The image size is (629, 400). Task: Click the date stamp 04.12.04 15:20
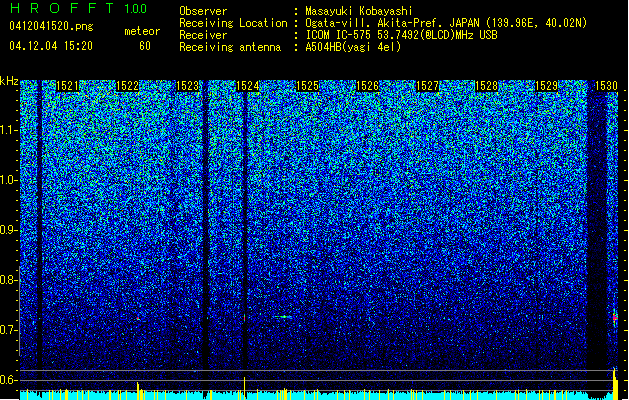click(51, 46)
